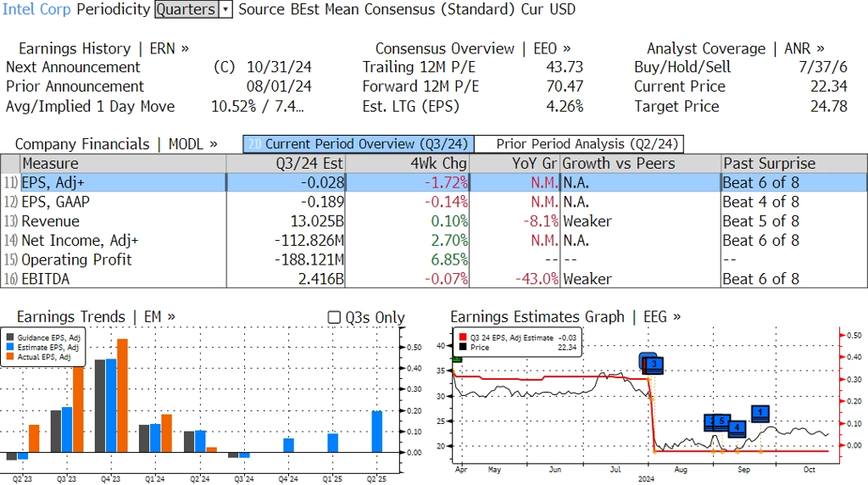This screenshot has width=868, height=485.
Task: Select the EPS, GAAP row
Action: coord(434,202)
